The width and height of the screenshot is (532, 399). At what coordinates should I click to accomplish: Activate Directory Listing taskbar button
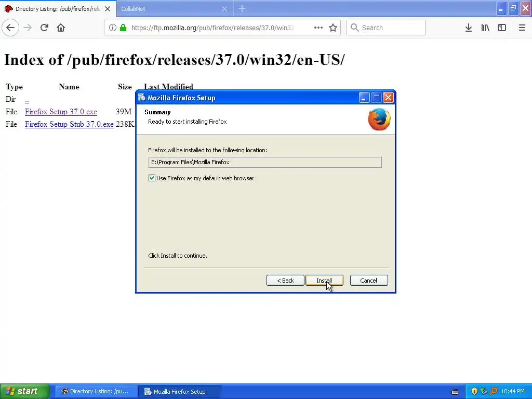[96, 392]
